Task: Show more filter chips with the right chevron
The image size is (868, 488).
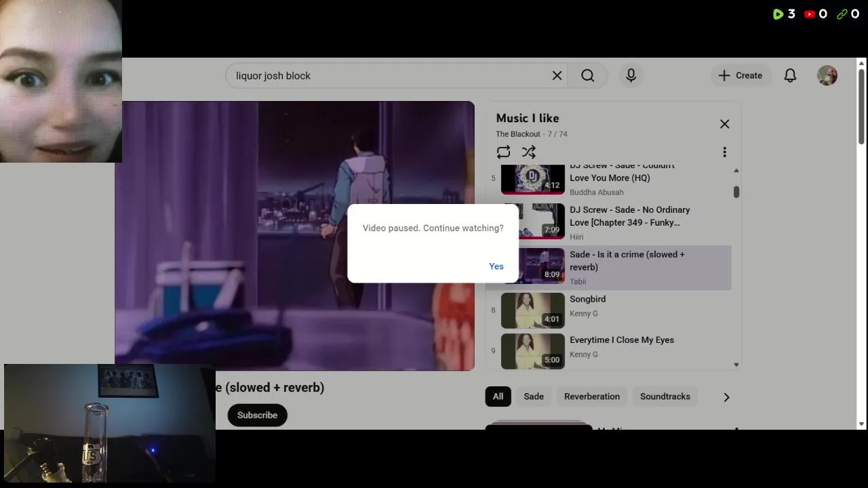Action: click(x=726, y=397)
